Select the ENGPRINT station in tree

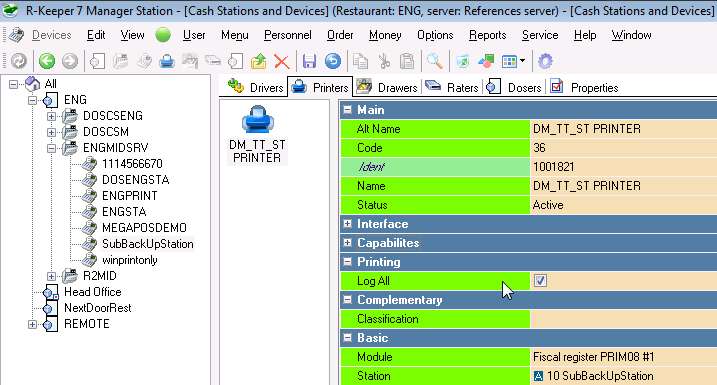click(x=129, y=196)
